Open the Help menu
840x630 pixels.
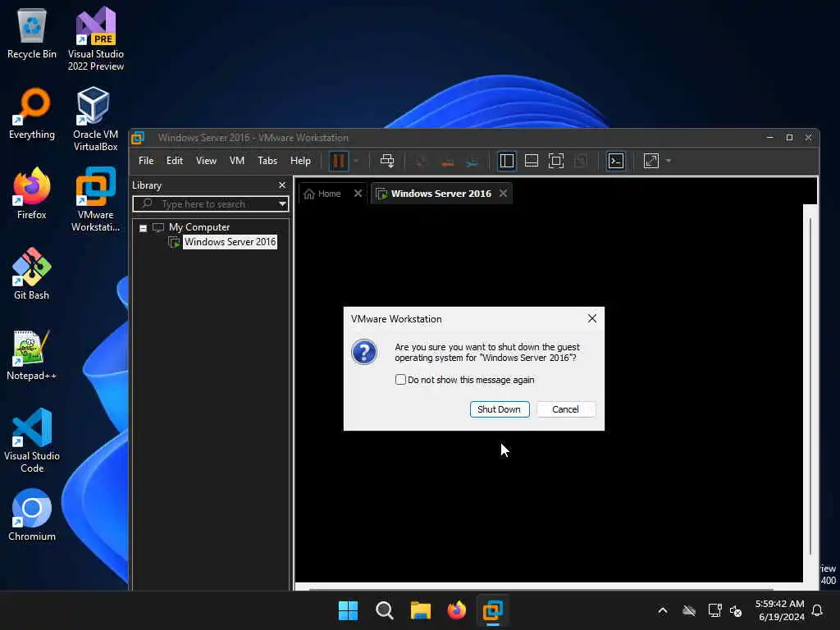(x=300, y=161)
